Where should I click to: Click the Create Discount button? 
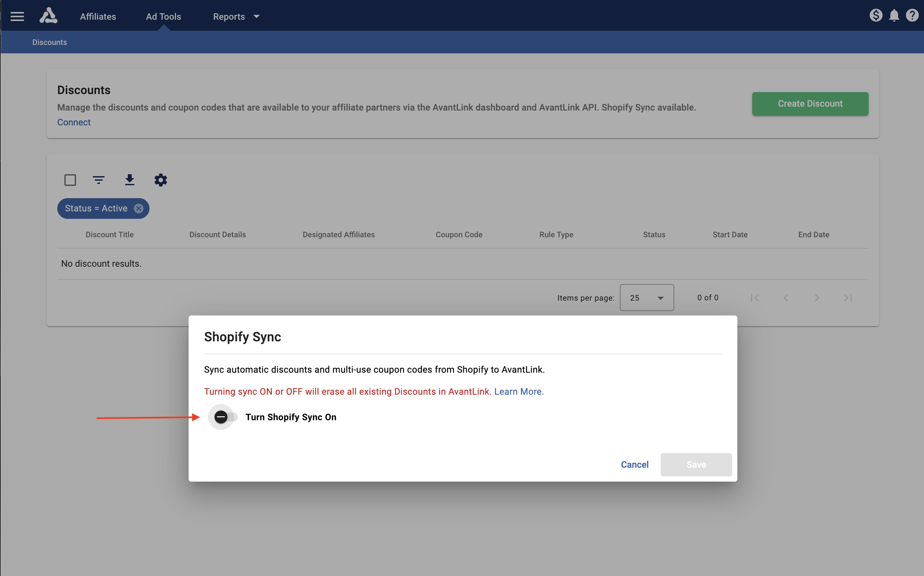point(810,104)
